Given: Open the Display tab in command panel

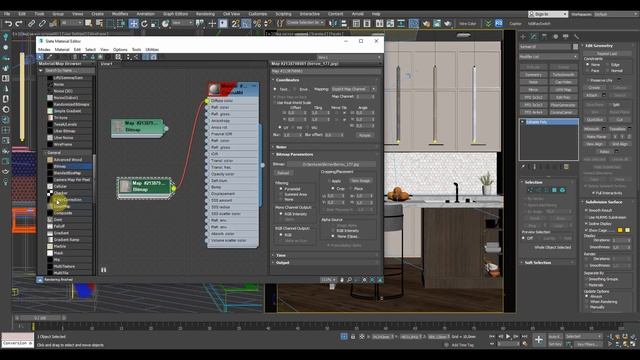Looking at the screenshot, I should click(x=566, y=37).
